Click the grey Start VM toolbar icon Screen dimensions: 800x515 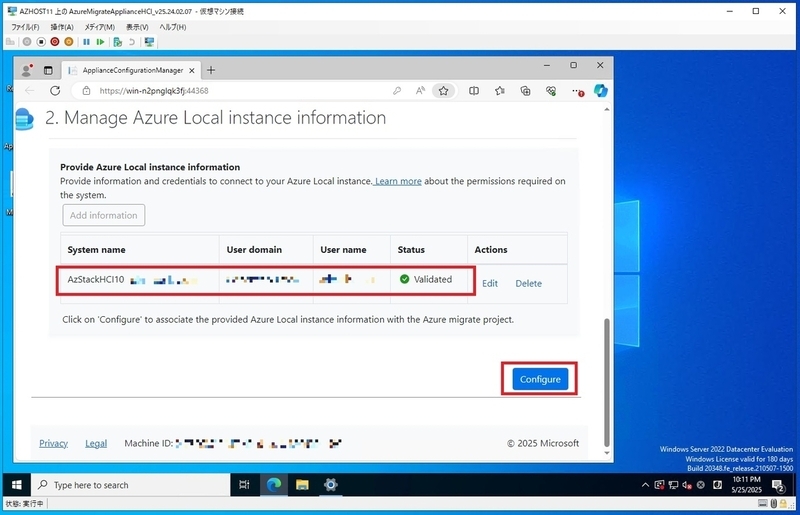click(x=27, y=42)
